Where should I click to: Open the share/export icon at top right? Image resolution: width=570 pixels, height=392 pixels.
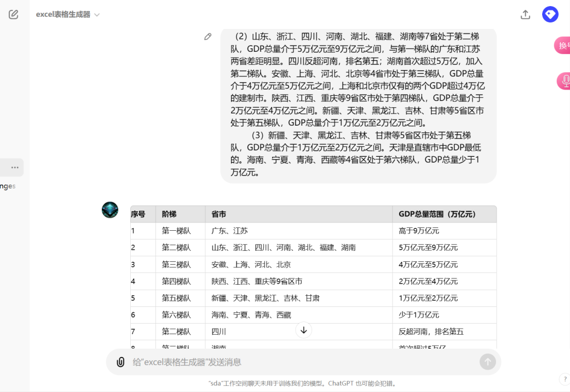(524, 14)
